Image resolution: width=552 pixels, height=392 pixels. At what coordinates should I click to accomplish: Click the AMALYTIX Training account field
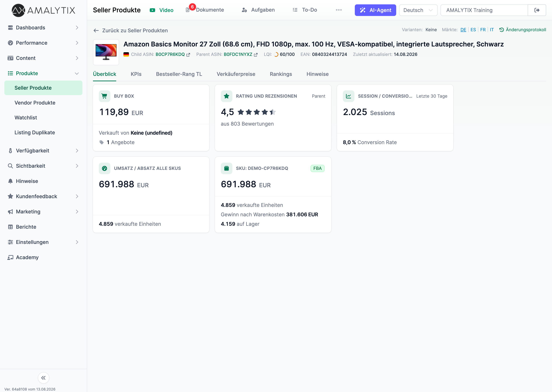[x=484, y=10]
